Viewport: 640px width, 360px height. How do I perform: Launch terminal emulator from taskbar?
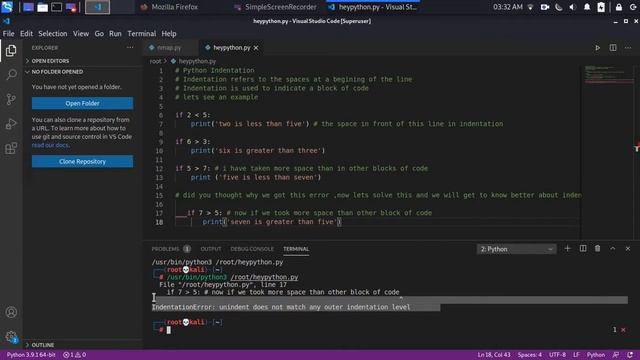click(x=56, y=7)
